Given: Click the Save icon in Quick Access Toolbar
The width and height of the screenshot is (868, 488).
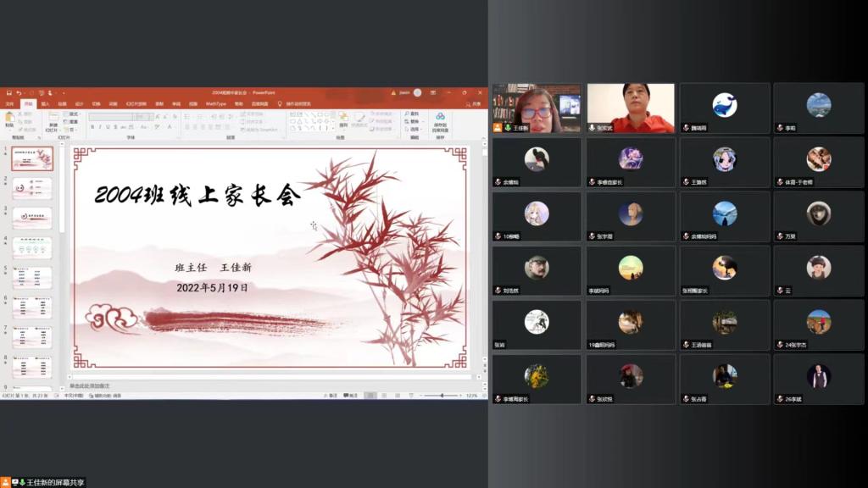Looking at the screenshot, I should (x=10, y=90).
